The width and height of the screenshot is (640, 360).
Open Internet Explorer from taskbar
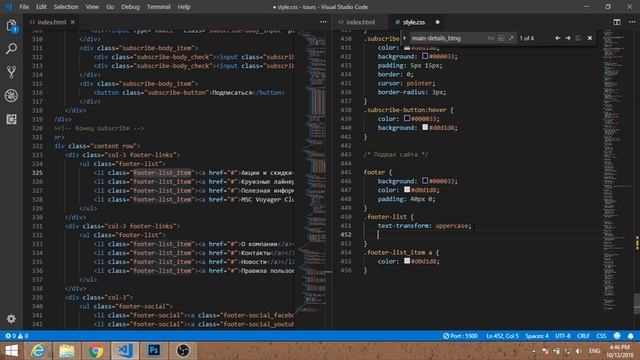coord(38,351)
